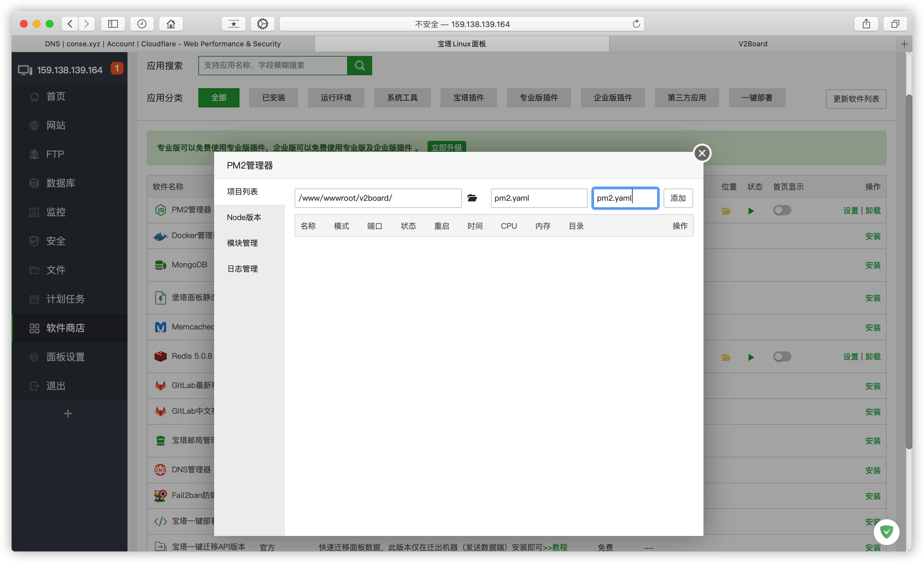Click the green app search magnifier button
This screenshot has width=924, height=563.
pyautogui.click(x=360, y=66)
